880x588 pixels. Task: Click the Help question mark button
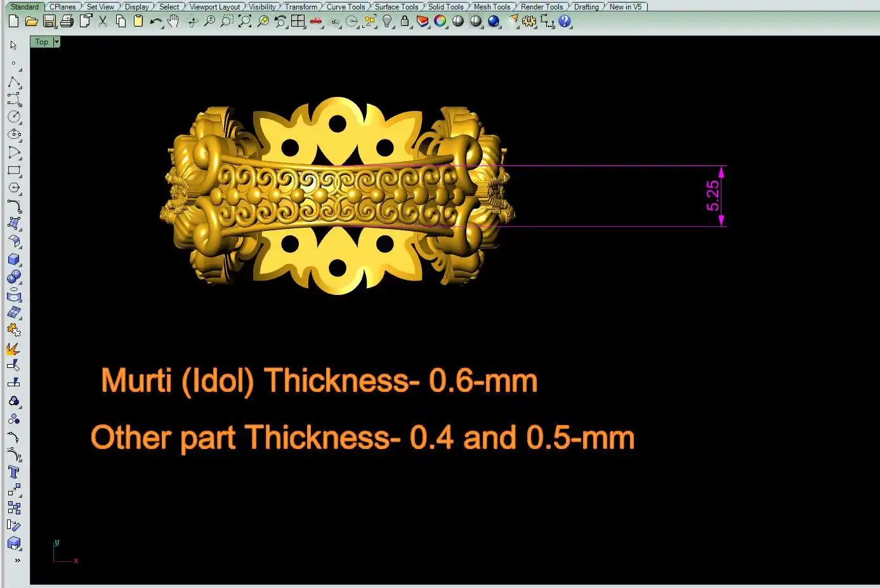[565, 22]
